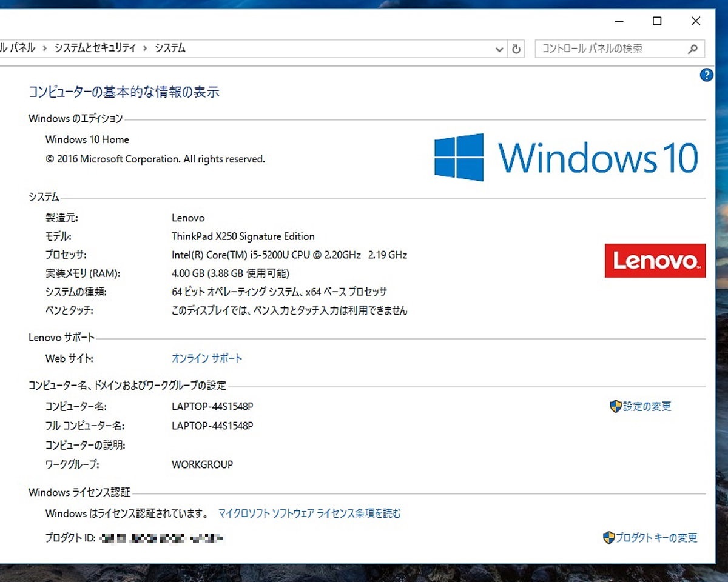Close the System window
The height and width of the screenshot is (582, 728).
point(696,21)
